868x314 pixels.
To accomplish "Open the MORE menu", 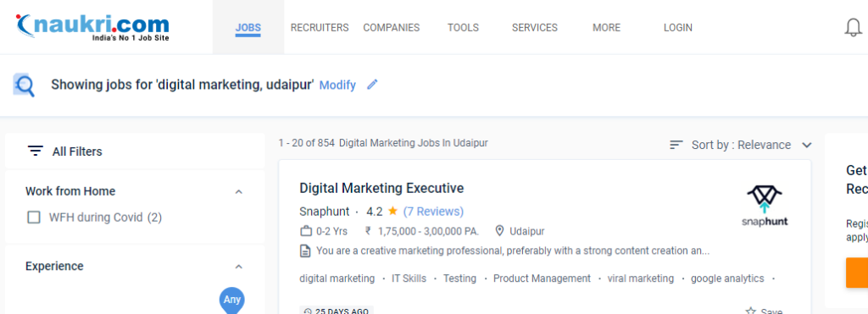I will coord(607,28).
